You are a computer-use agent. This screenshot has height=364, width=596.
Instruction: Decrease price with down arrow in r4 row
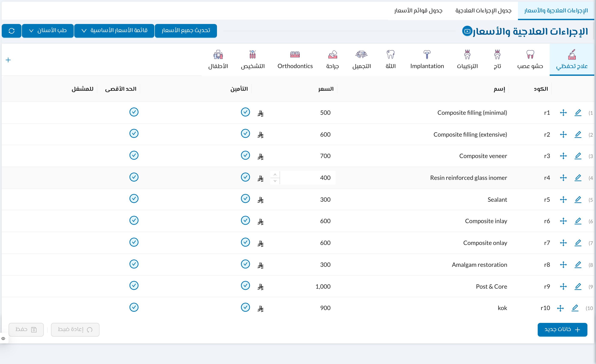point(275,181)
